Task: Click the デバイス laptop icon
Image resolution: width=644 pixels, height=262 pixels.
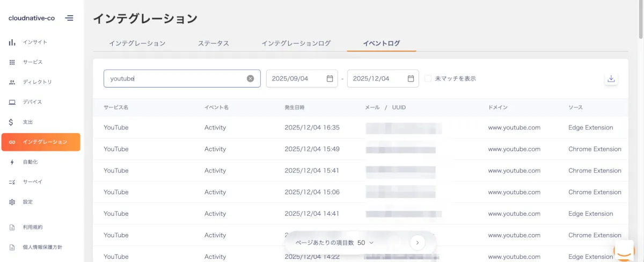Action: [12, 102]
